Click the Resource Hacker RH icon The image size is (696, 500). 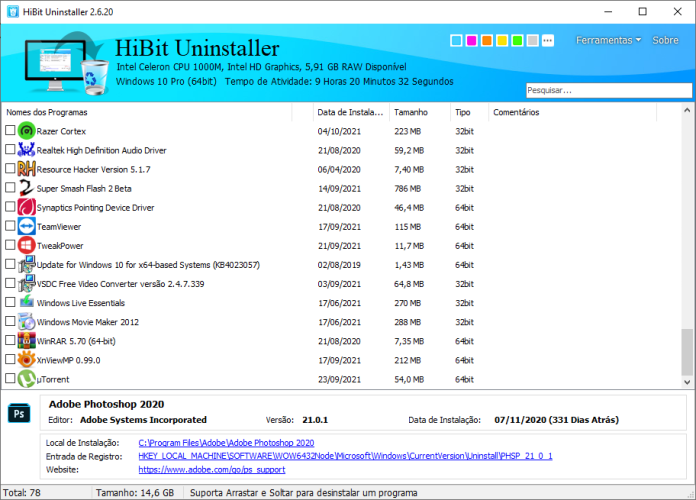(x=27, y=169)
